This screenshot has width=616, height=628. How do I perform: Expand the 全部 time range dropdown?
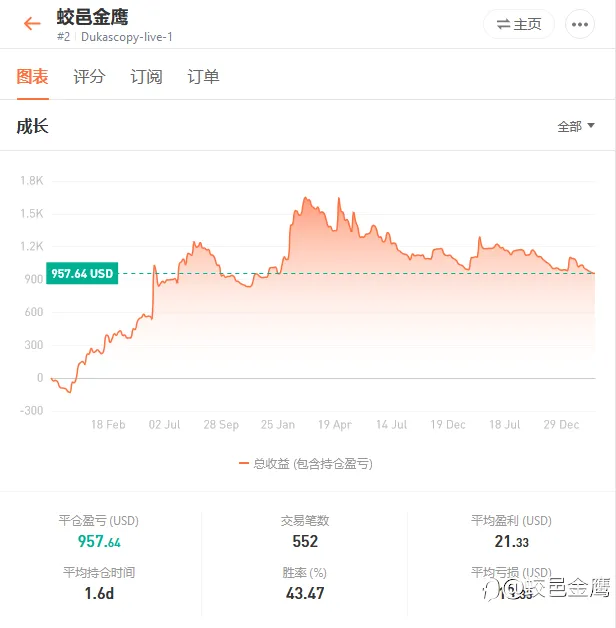[x=570, y=126]
